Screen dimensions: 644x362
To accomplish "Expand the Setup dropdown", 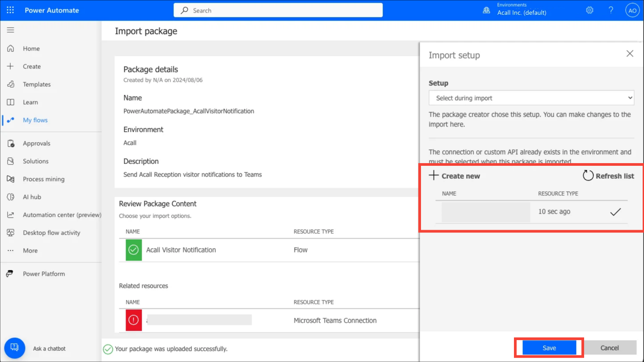I will [x=531, y=98].
